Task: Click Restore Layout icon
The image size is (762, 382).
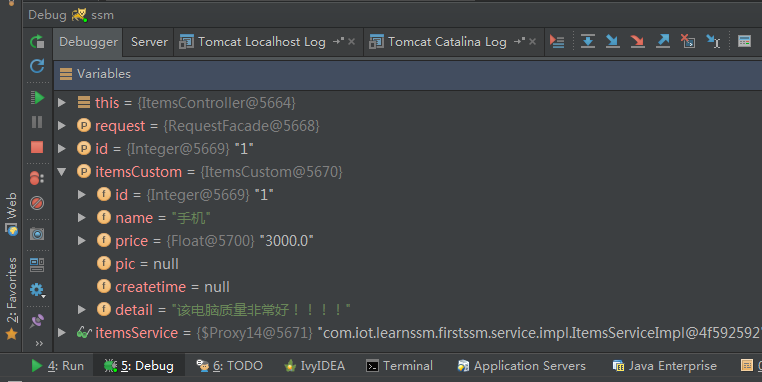Action: pos(37,265)
